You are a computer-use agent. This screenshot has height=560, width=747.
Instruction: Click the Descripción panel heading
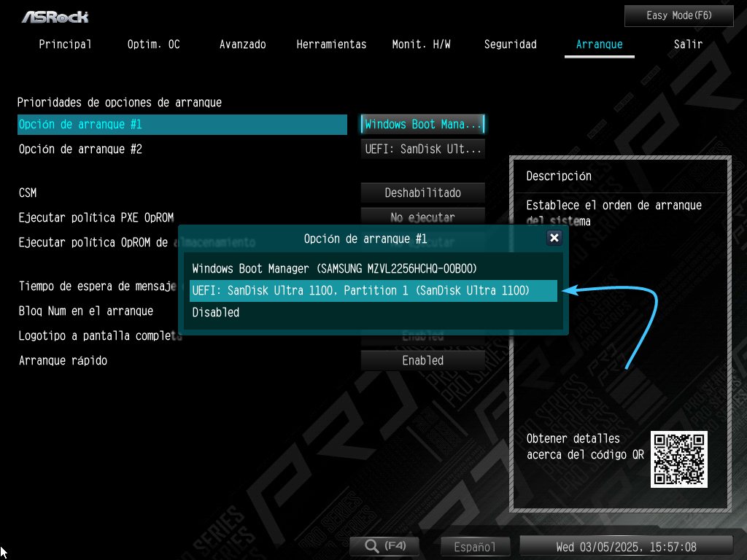559,176
